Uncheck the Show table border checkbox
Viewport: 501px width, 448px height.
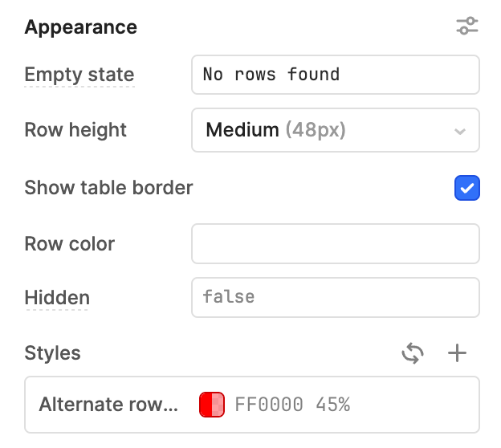point(466,188)
